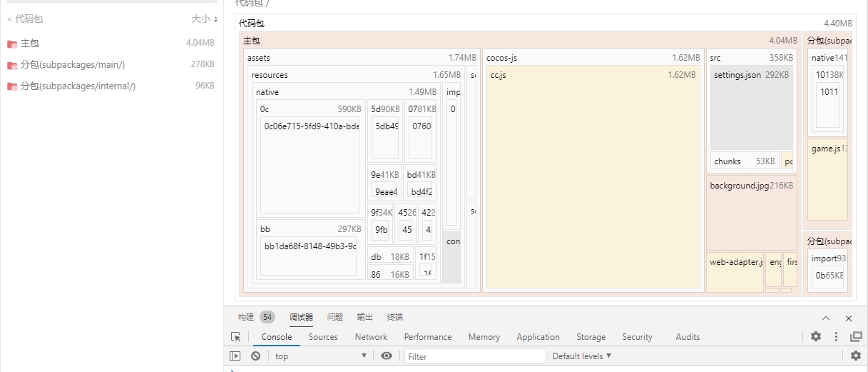The image size is (868, 372).
Task: Switch to the 调试器 tab
Action: (x=301, y=317)
